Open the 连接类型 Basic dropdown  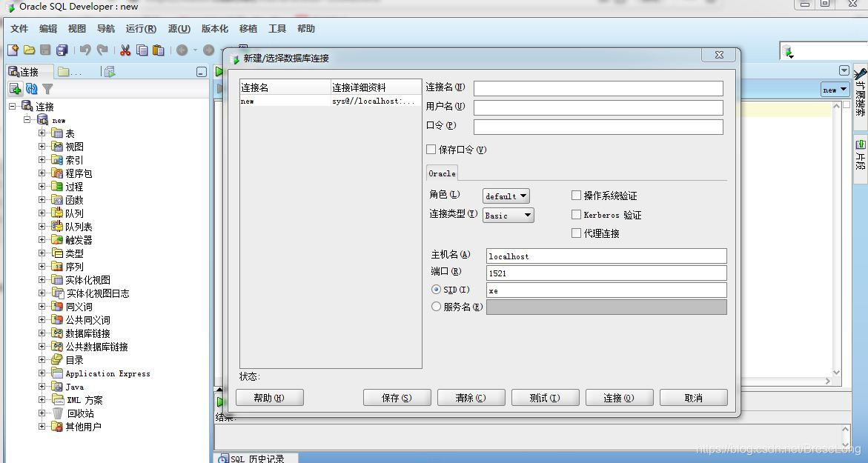(508, 215)
